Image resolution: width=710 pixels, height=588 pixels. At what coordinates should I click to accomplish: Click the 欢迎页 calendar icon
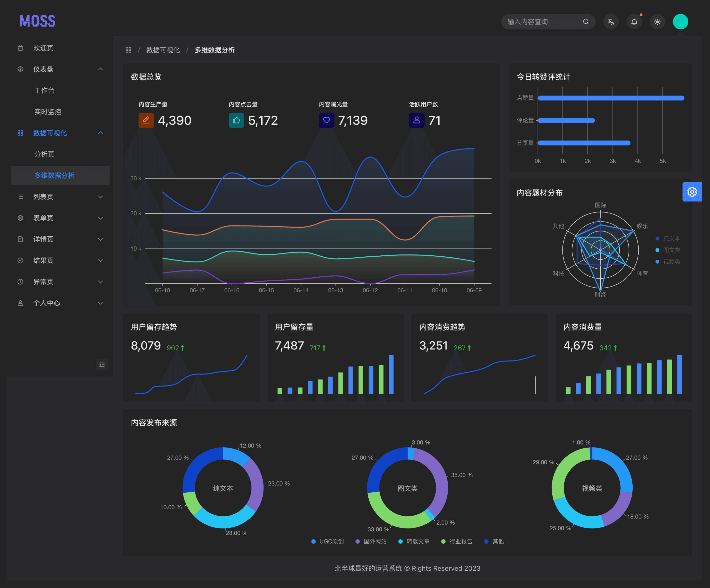pos(20,48)
